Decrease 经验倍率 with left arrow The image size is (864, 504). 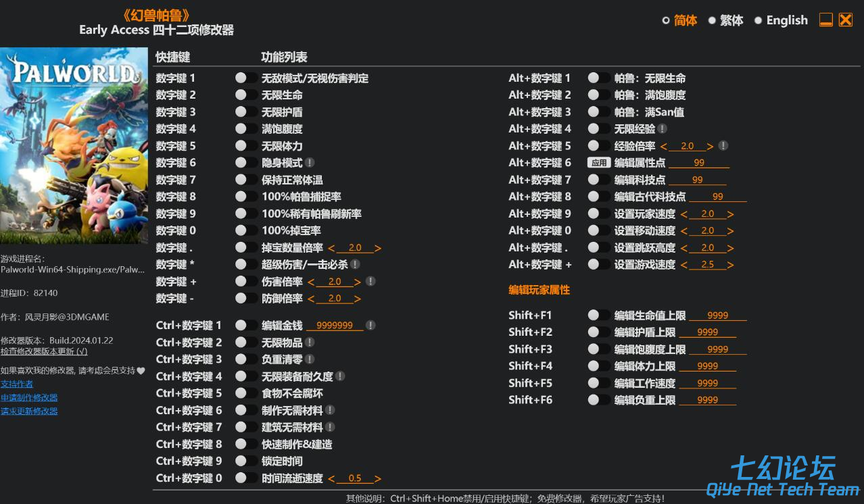pos(664,146)
